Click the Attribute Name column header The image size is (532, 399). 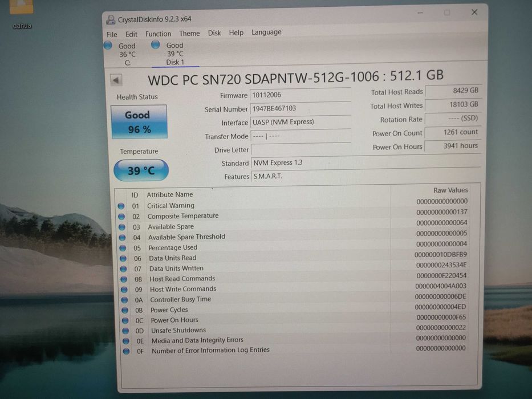tap(170, 194)
